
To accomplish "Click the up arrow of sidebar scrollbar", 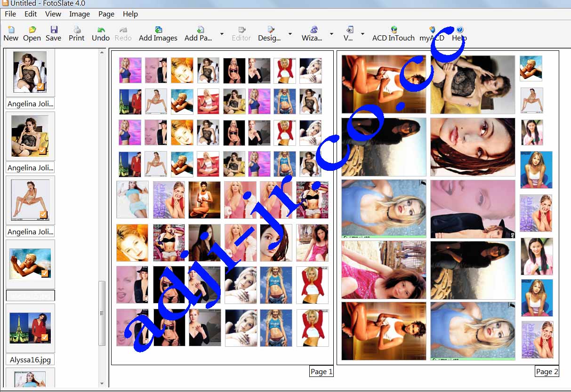I will click(102, 52).
